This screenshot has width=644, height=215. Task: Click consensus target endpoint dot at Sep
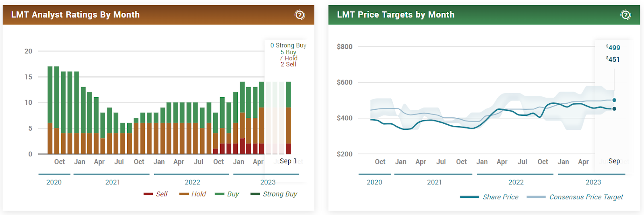(x=614, y=100)
